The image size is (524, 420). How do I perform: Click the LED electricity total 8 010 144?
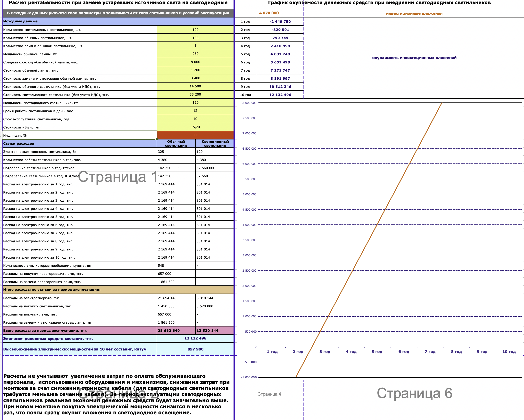(x=215, y=298)
